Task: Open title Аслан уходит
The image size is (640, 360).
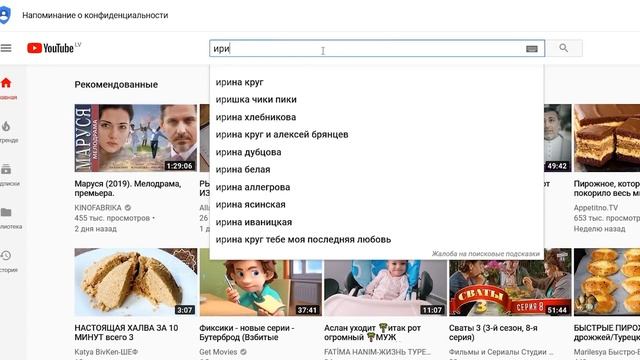Action: click(x=372, y=332)
